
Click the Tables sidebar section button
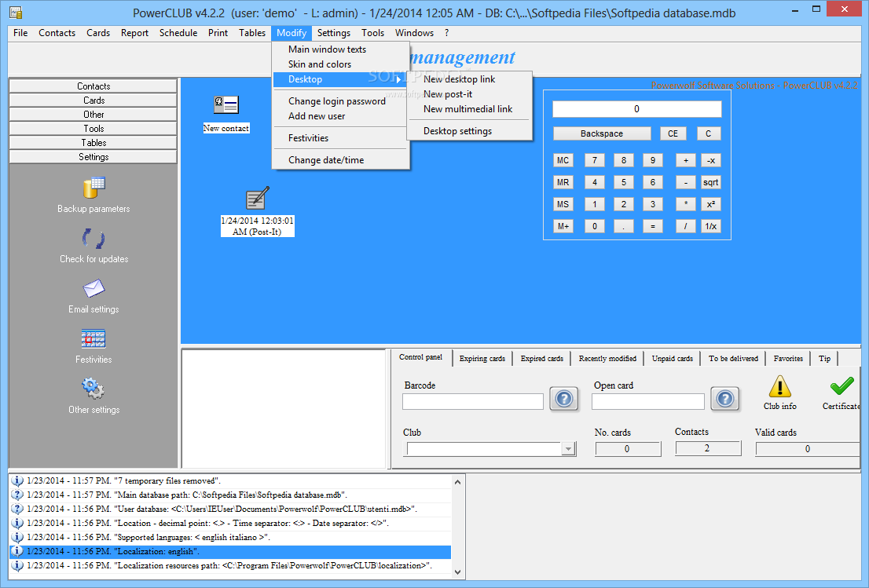point(93,142)
